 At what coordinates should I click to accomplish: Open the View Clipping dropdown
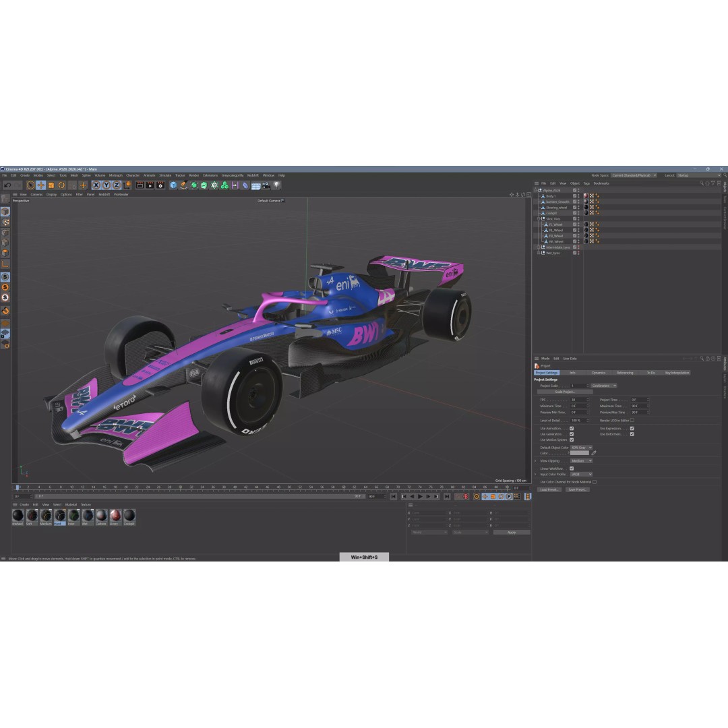[581, 461]
